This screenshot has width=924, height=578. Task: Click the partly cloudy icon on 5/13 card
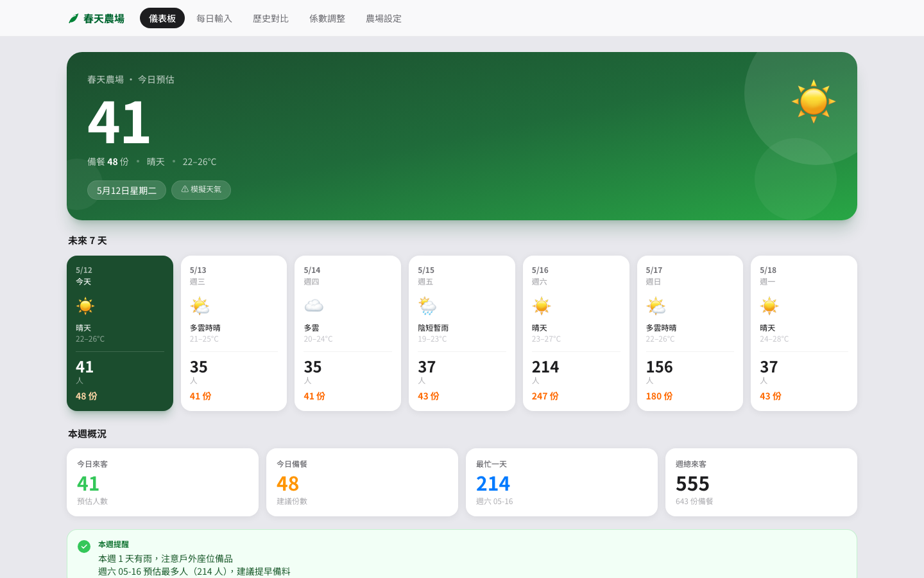coord(200,306)
